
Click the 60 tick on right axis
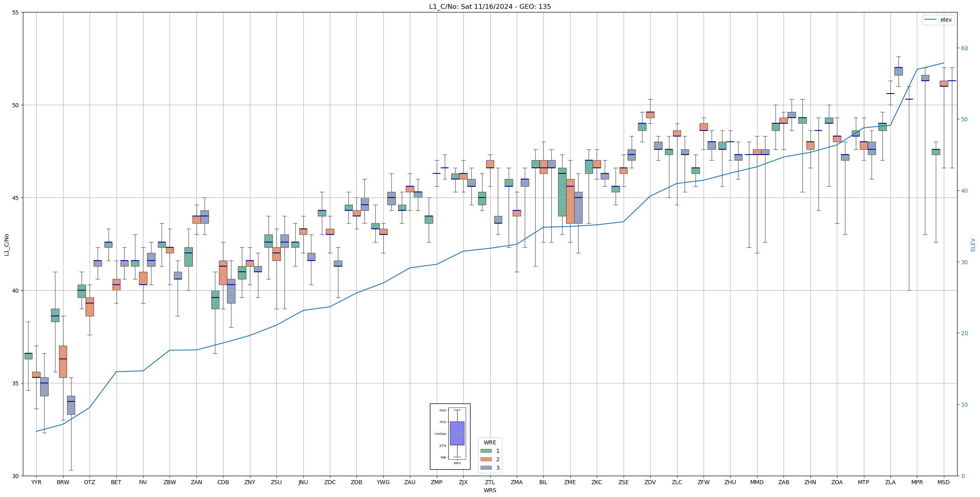tap(964, 48)
